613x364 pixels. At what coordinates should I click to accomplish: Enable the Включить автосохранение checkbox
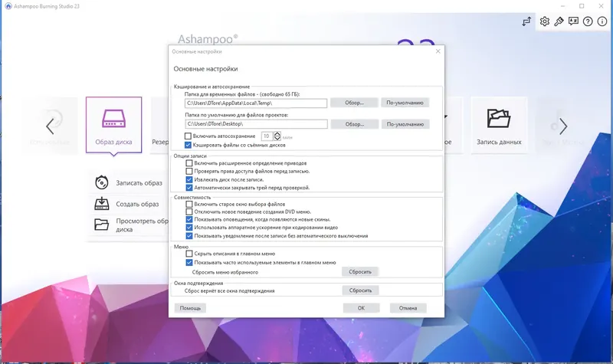188,136
